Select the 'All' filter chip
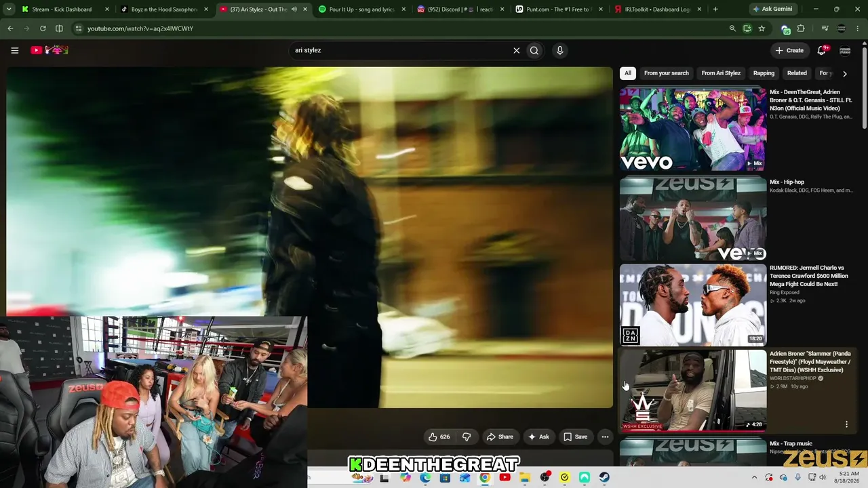 point(628,73)
